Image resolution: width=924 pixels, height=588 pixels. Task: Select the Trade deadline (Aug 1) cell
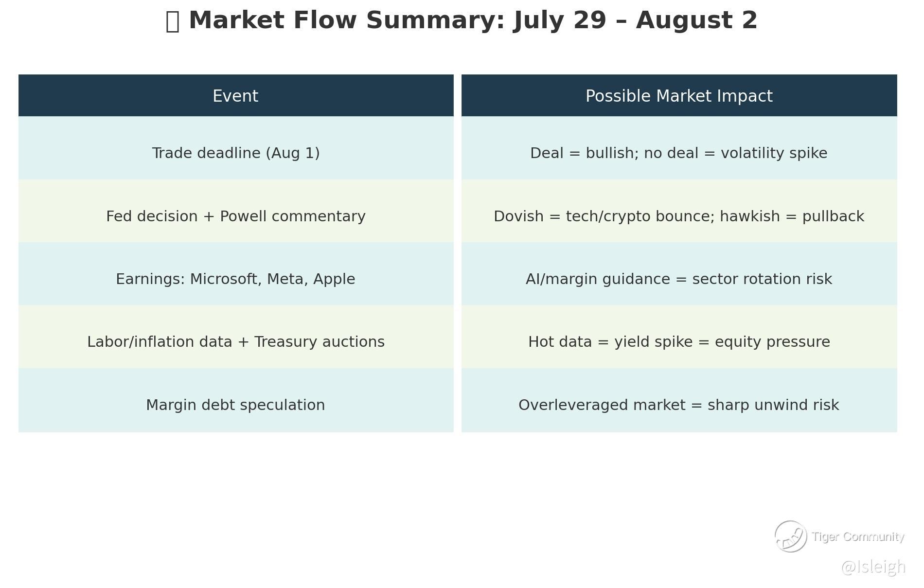click(236, 153)
